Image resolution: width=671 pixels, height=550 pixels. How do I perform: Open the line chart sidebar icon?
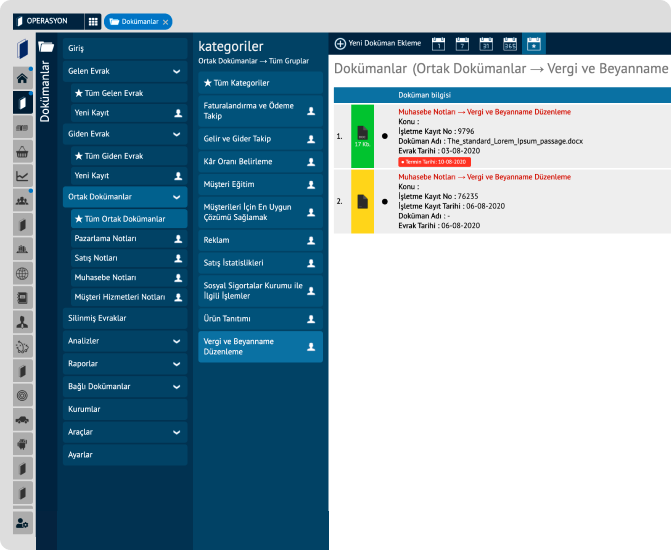point(22,176)
